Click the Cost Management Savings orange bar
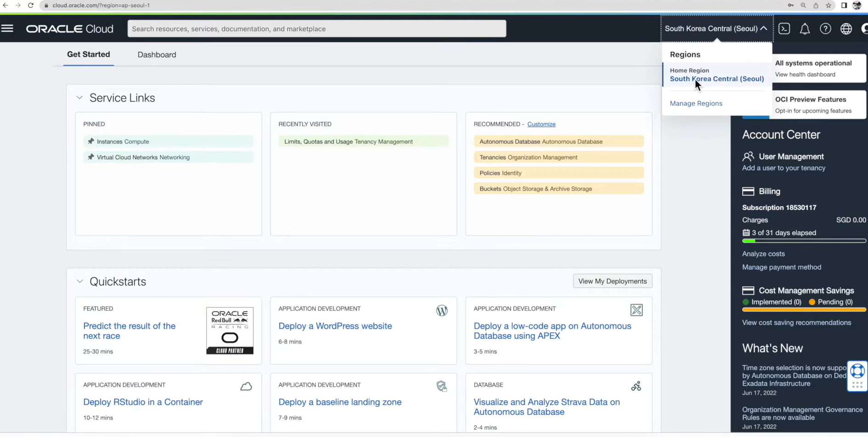Viewport: 868px width, 437px height. click(804, 310)
